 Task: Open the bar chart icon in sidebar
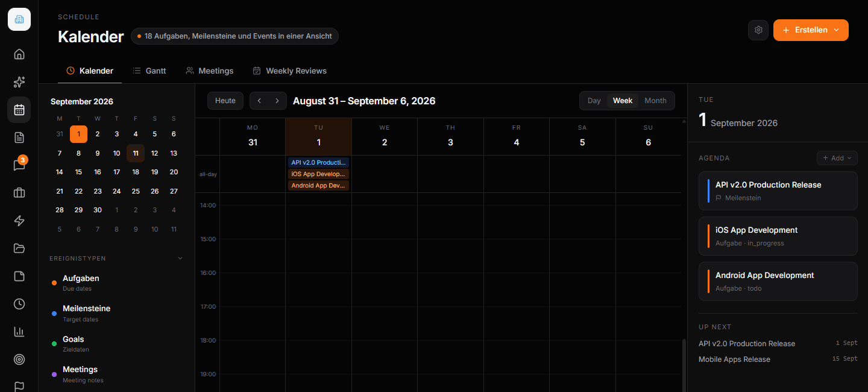click(19, 332)
